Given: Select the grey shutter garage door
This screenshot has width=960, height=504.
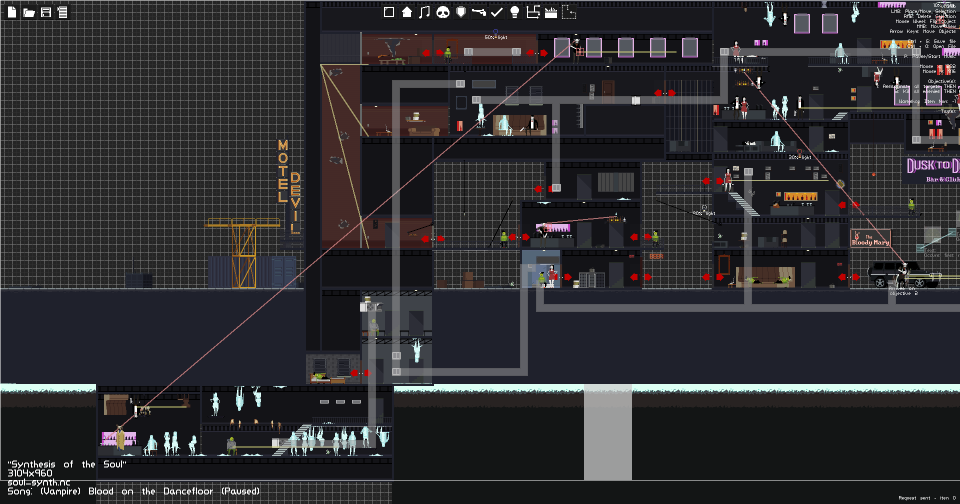Looking at the screenshot, I should [615, 182].
